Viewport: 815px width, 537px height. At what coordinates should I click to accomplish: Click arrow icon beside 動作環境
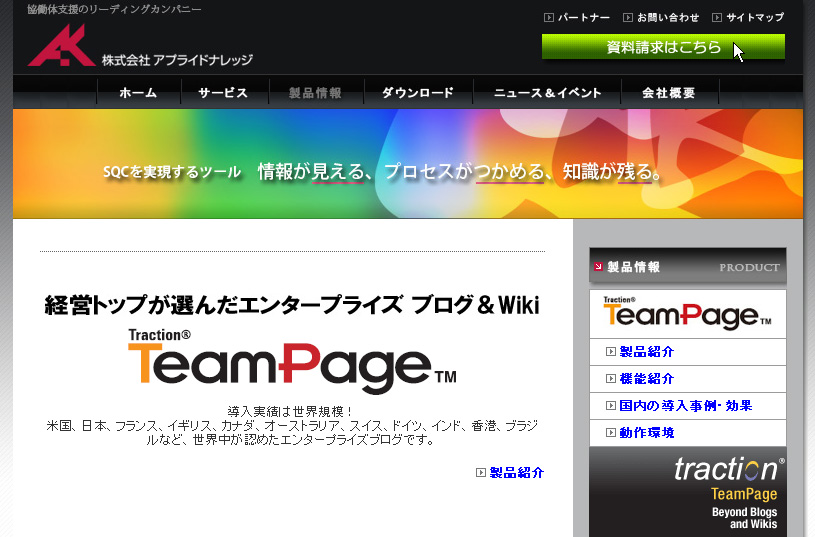611,433
